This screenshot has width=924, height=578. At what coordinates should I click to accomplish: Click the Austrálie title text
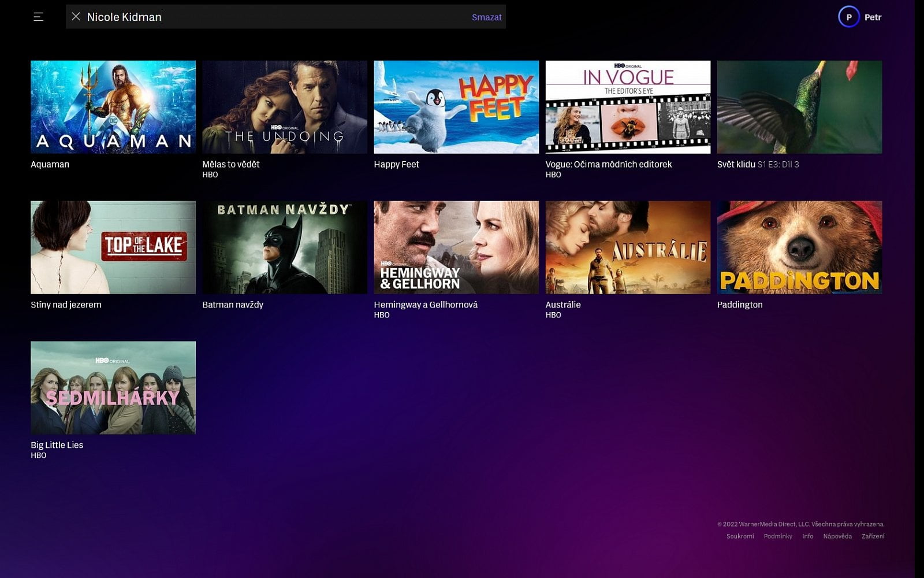coord(563,305)
